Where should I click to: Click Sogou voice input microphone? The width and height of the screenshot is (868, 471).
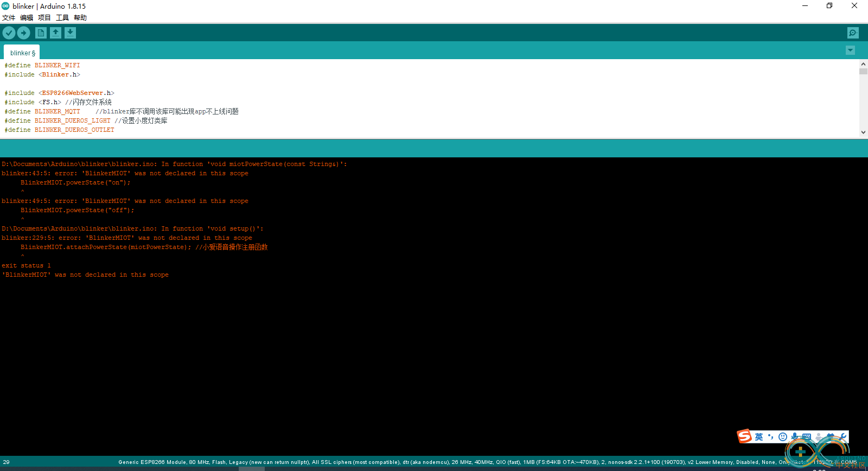pyautogui.click(x=794, y=437)
